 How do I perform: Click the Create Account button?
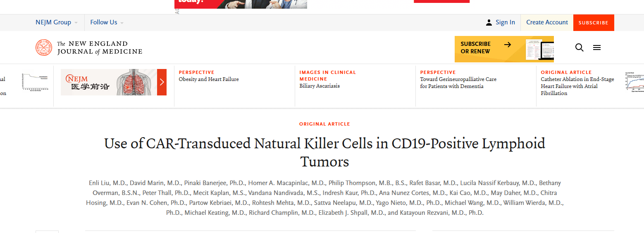[547, 22]
